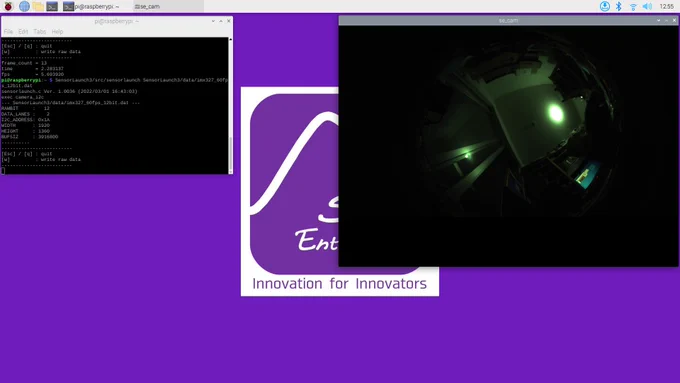
Task: Click the terminal cursor on the last line
Action: pyautogui.click(x=3, y=170)
